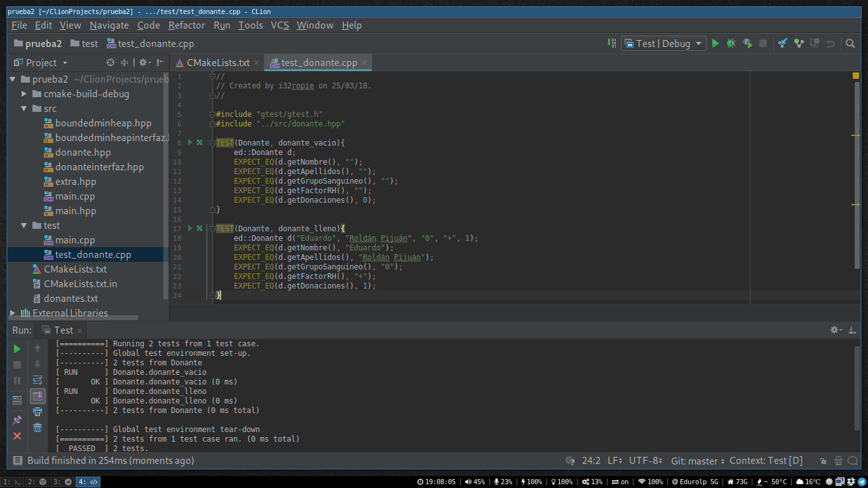This screenshot has height=488, width=868.
Task: Click the Debug bug icon in toolbar
Action: click(x=731, y=43)
